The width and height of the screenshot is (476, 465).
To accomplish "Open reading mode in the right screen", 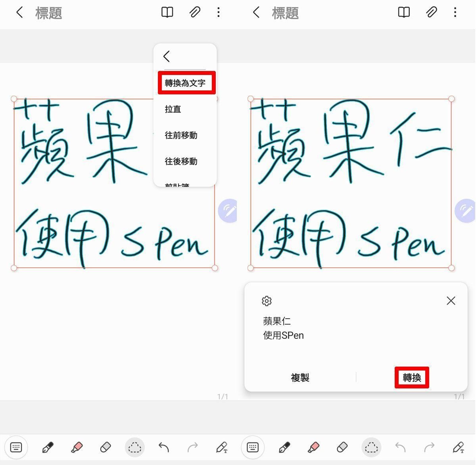I will [404, 12].
